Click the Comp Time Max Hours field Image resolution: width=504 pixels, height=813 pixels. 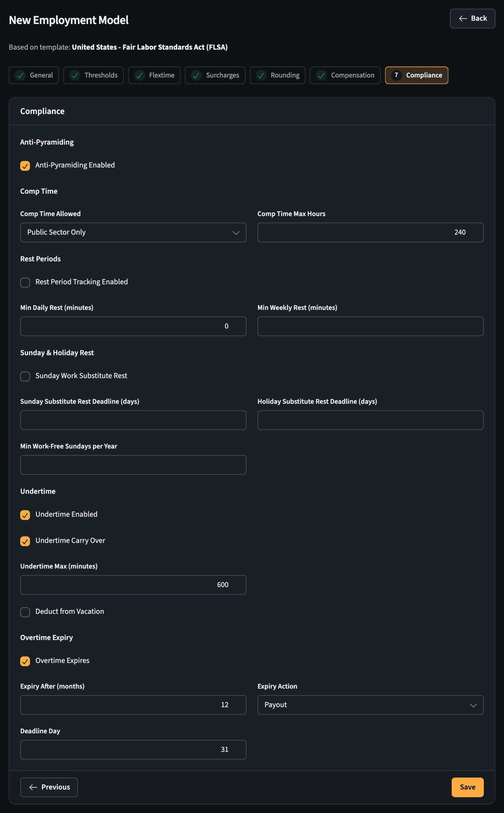[x=370, y=233]
